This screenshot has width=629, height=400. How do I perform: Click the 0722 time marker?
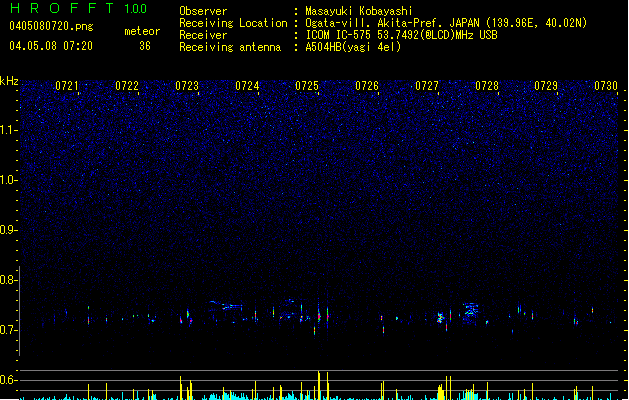tap(127, 86)
